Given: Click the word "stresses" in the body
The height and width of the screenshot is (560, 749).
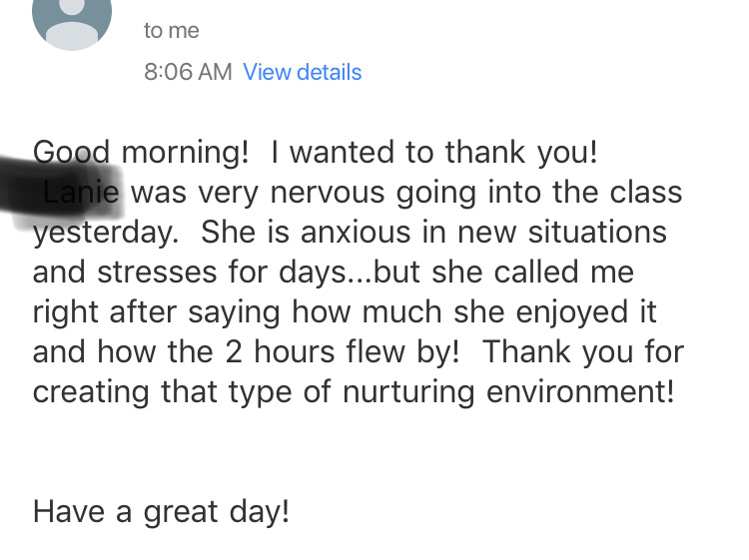Looking at the screenshot, I should [157, 273].
